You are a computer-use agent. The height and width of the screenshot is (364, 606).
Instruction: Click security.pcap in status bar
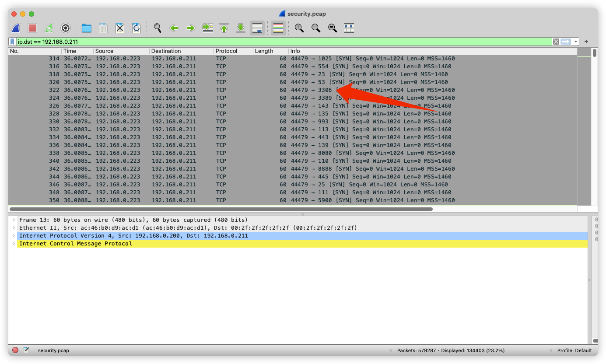point(53,350)
